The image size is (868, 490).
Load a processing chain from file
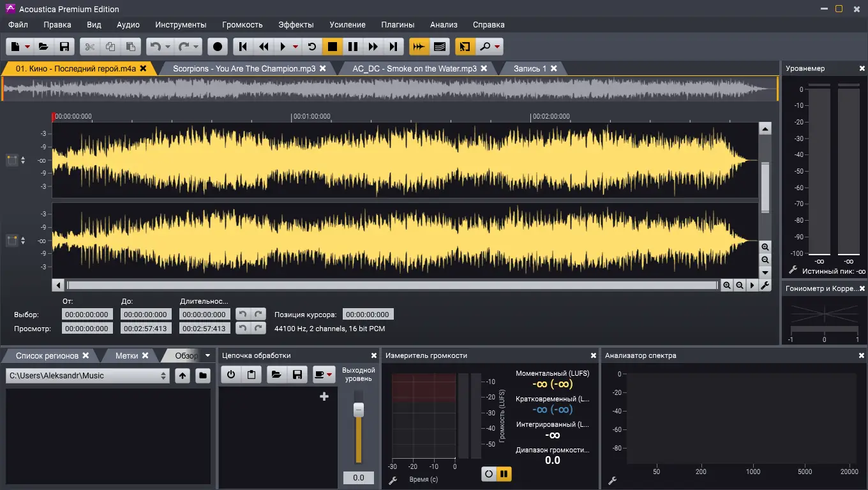(x=276, y=375)
